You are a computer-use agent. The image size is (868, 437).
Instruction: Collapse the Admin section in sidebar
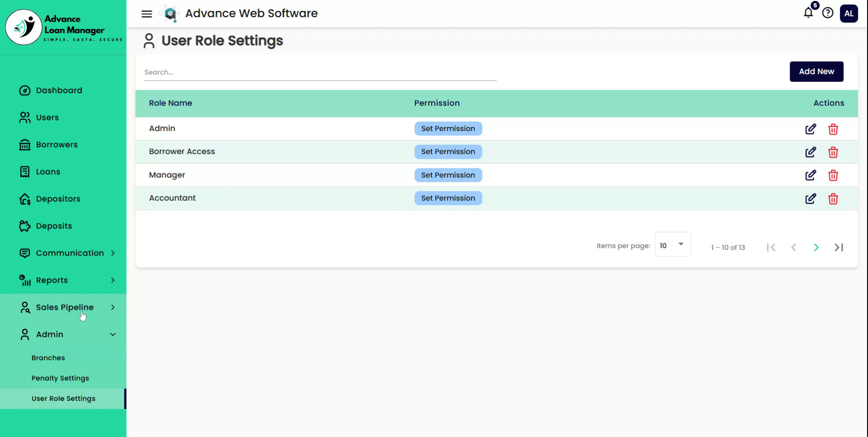pyautogui.click(x=112, y=334)
